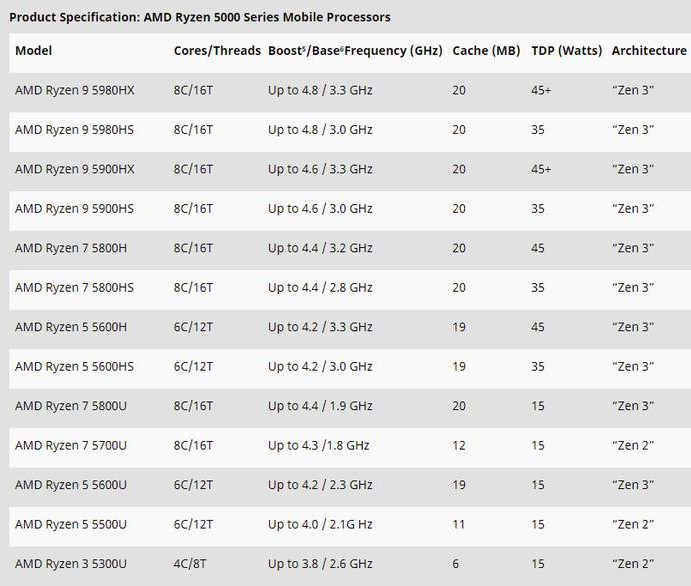Image resolution: width=691 pixels, height=586 pixels.
Task: Click the Cores/Threads column header
Action: pyautogui.click(x=217, y=51)
